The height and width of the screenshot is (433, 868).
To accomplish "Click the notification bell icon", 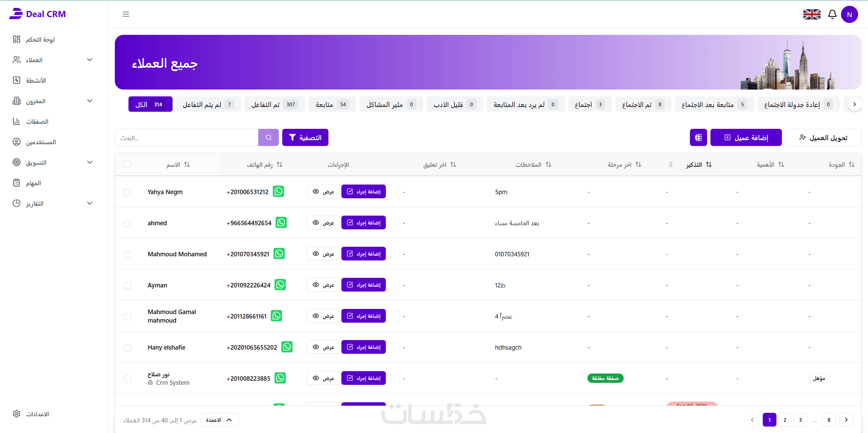I will (832, 14).
